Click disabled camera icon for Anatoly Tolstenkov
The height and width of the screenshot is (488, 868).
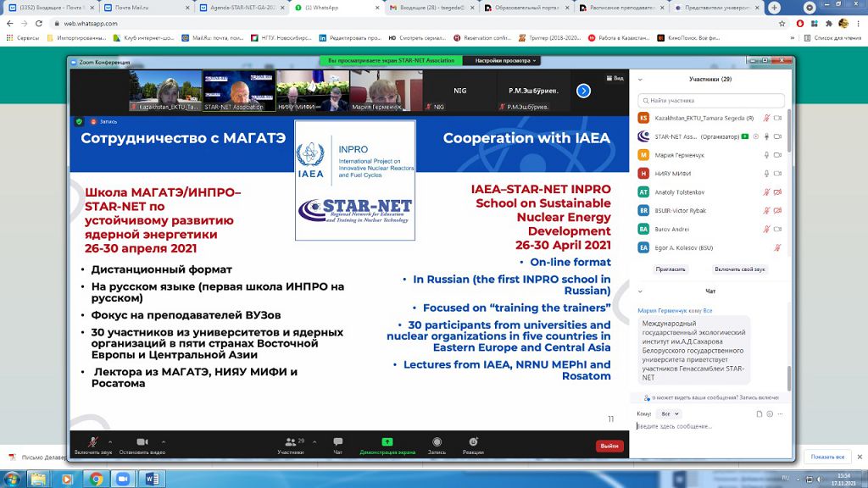pos(778,192)
